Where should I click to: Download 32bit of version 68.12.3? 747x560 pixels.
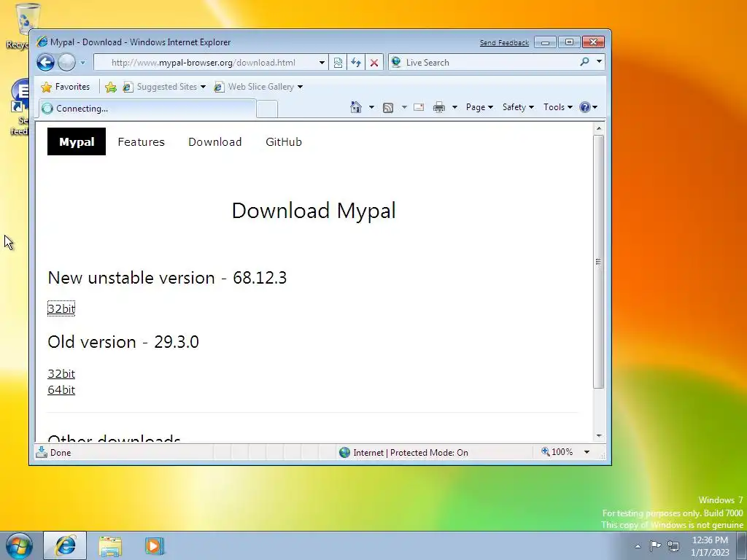pos(61,308)
